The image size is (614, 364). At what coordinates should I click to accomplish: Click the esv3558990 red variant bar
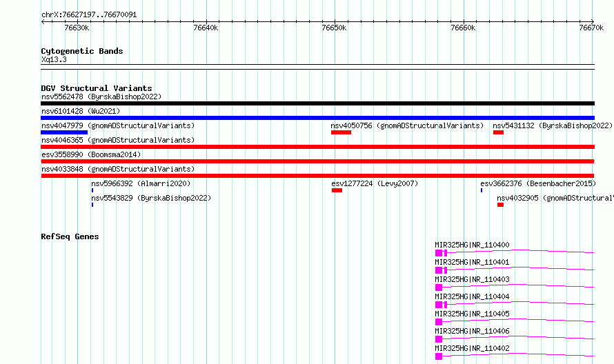coord(317,161)
